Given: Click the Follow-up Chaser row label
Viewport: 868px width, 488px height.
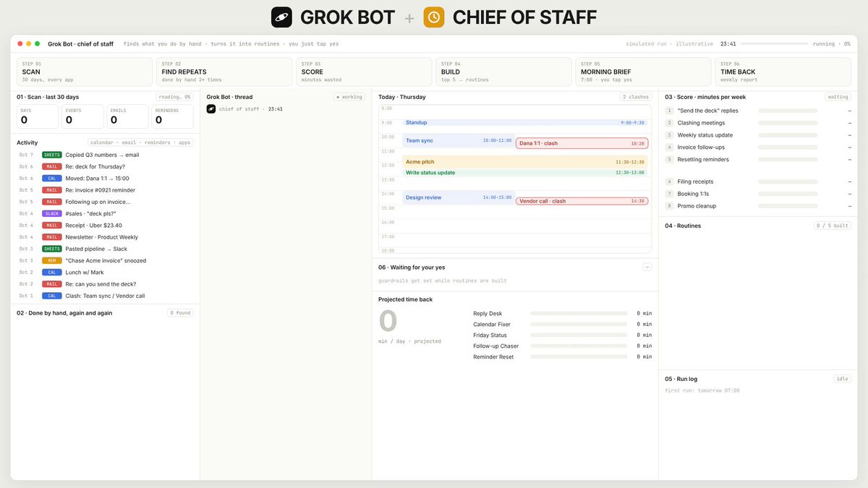Looking at the screenshot, I should pyautogui.click(x=495, y=346).
